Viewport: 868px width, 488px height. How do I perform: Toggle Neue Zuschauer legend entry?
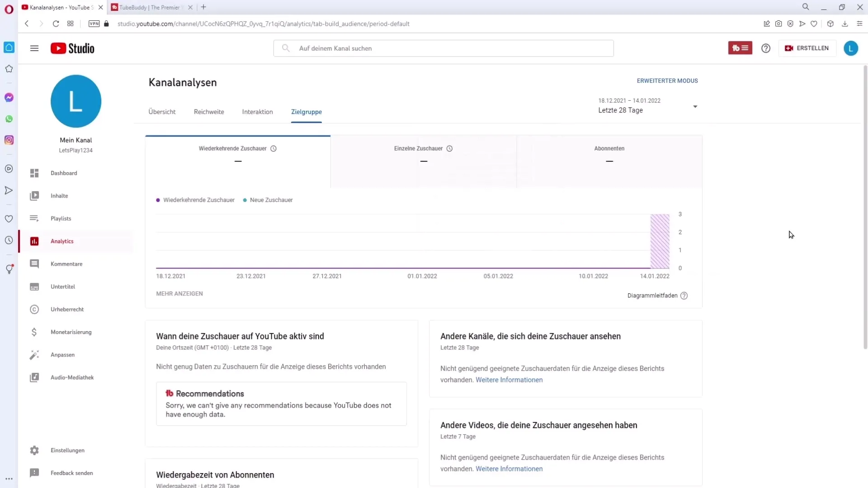[x=268, y=200]
